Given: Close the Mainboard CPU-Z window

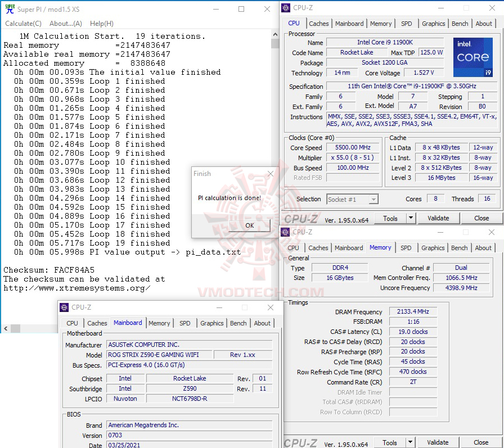Looking at the screenshot, I should 271,307.
